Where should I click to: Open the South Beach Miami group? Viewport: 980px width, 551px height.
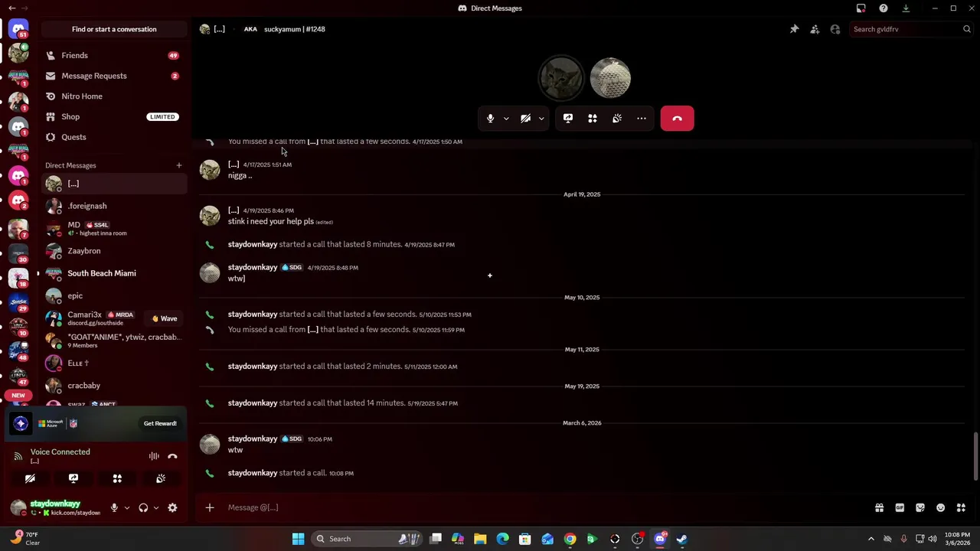[114, 273]
